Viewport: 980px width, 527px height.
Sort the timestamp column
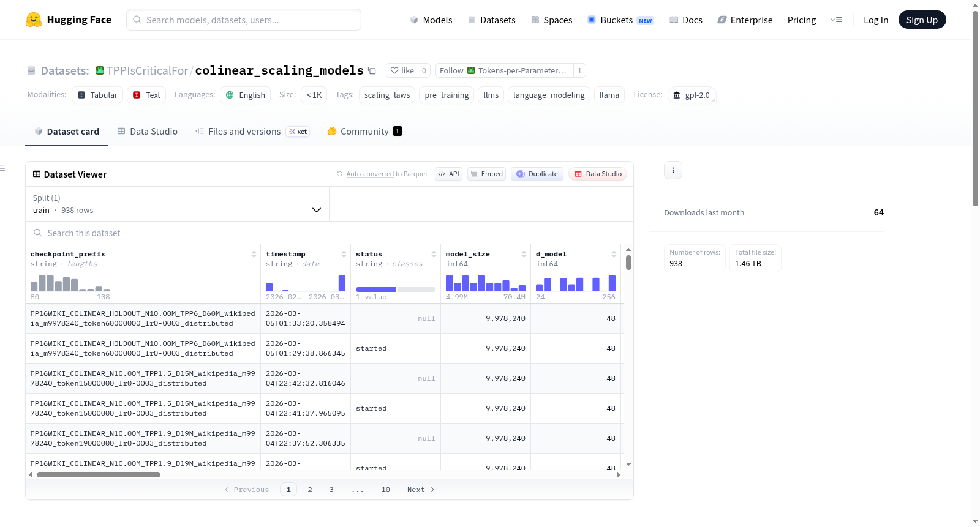tap(344, 254)
